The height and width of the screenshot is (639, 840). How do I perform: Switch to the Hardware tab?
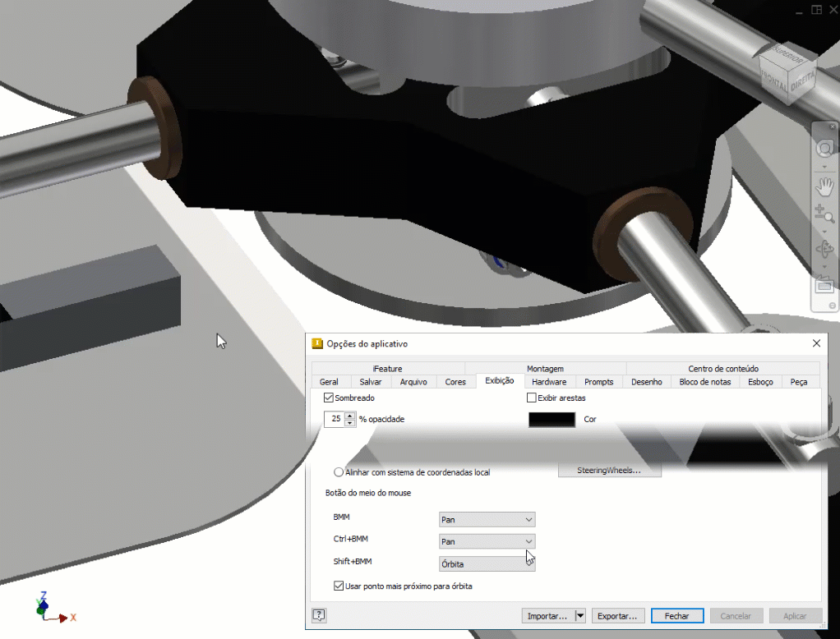549,382
